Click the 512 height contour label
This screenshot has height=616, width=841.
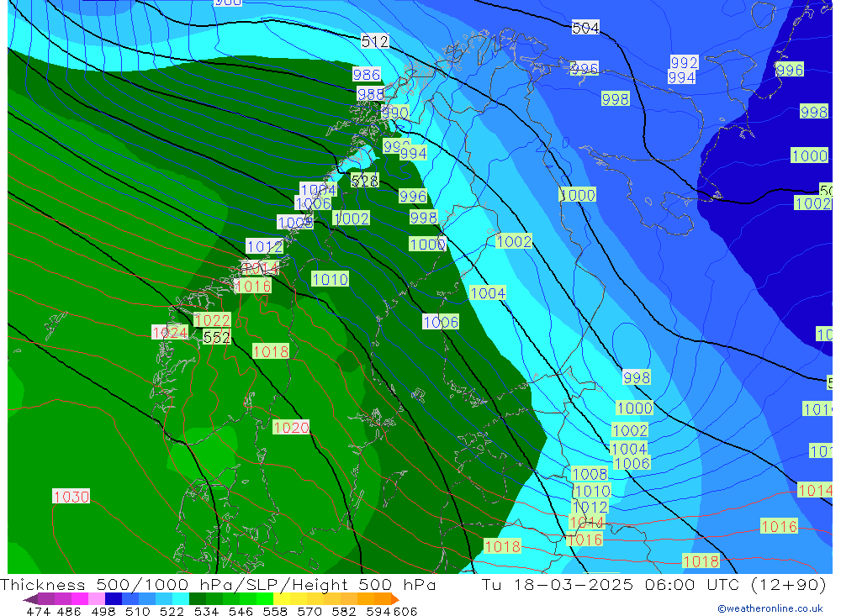[374, 41]
